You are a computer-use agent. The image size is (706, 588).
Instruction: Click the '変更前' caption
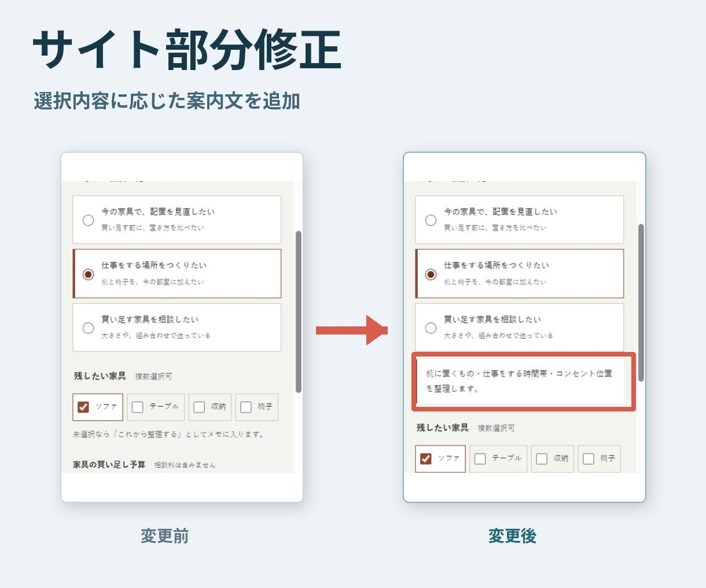pos(165,536)
